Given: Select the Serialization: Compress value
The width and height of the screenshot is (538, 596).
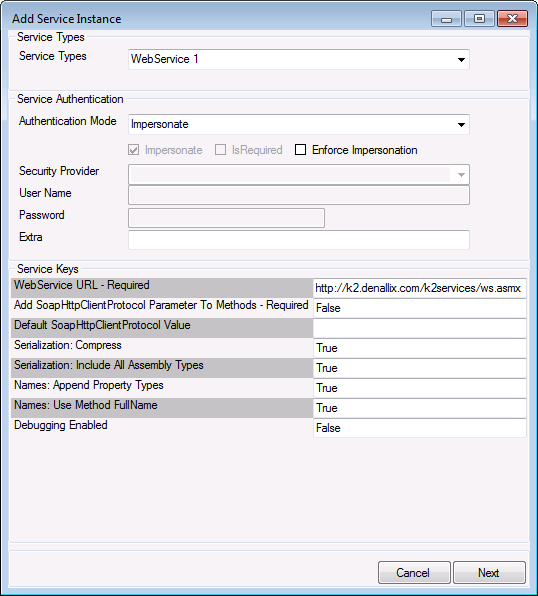Looking at the screenshot, I should tap(420, 348).
